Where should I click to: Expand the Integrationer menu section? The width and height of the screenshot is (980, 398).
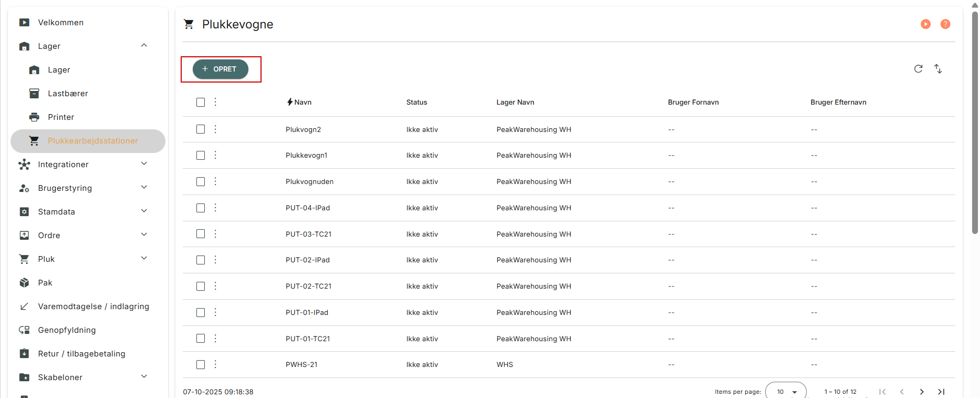click(144, 164)
